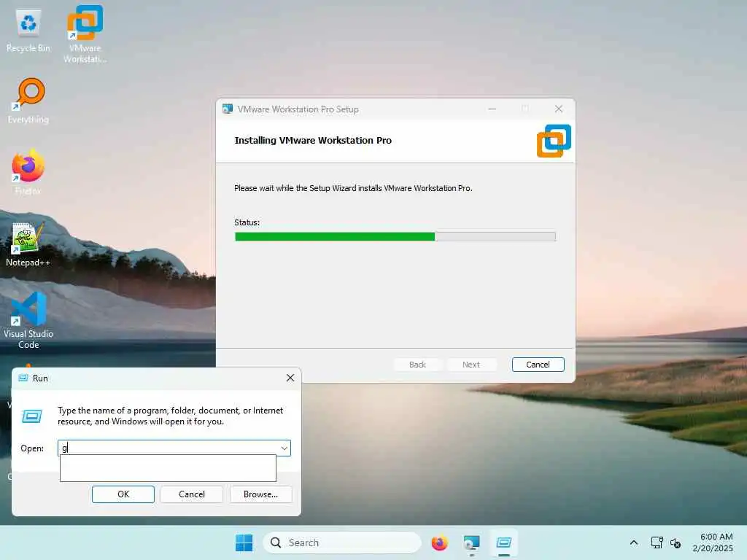The height and width of the screenshot is (560, 747).
Task: Click the autocomplete suggestion box in Run
Action: pos(168,468)
